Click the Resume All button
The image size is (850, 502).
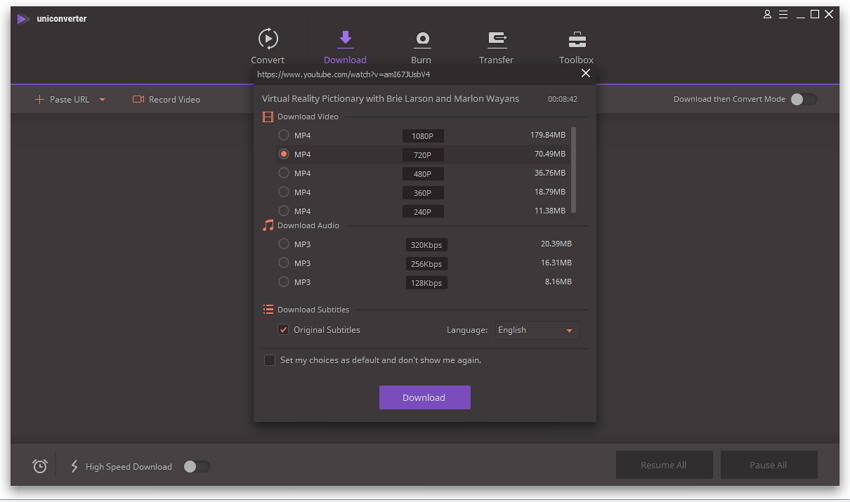point(664,465)
